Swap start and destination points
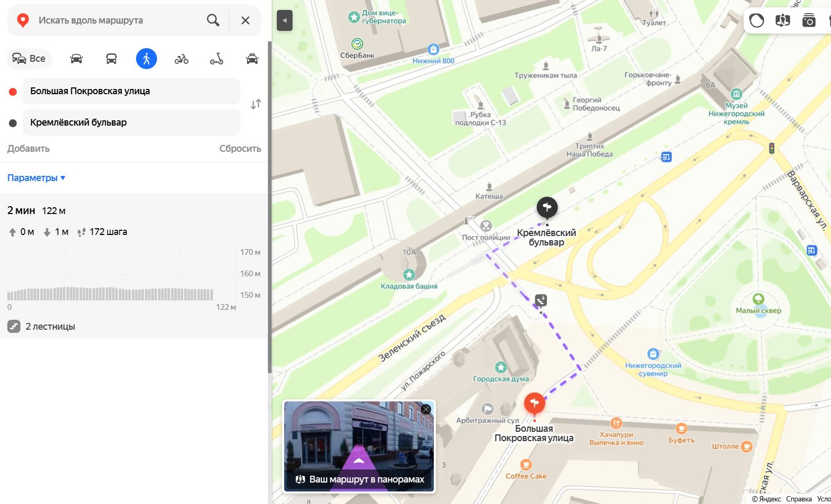 (255, 104)
